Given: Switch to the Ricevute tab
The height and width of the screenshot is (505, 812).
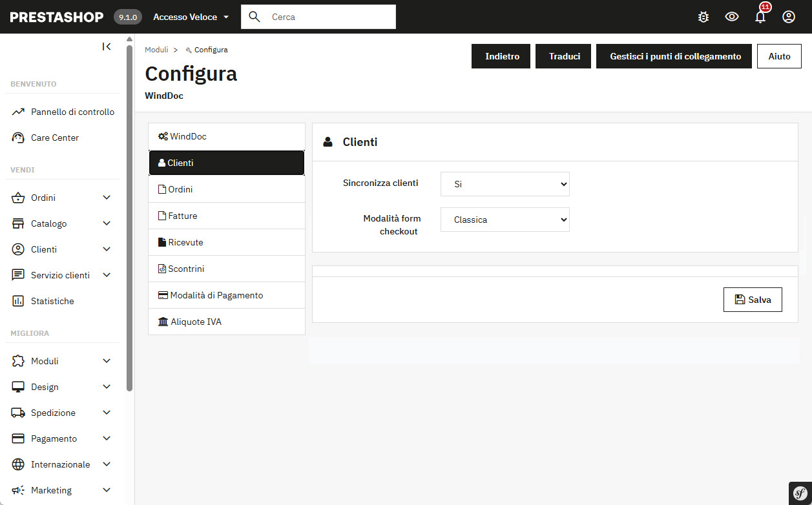Looking at the screenshot, I should click(227, 242).
